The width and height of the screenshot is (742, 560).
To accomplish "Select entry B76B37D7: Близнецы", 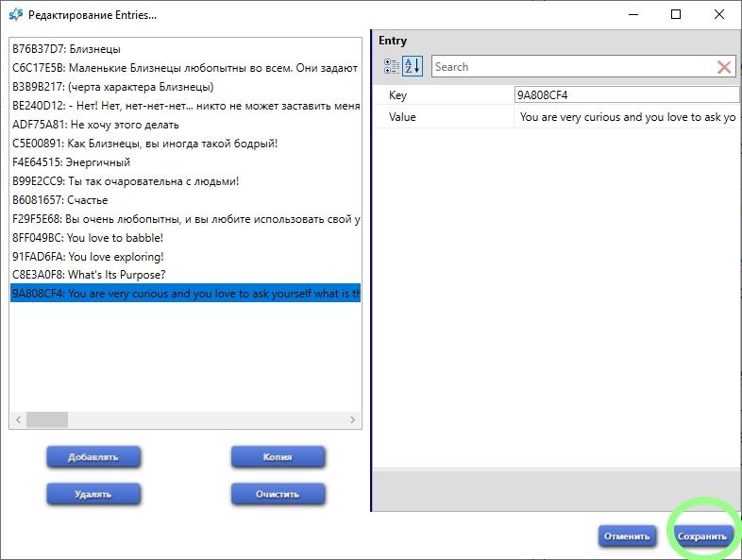I will coord(66,49).
